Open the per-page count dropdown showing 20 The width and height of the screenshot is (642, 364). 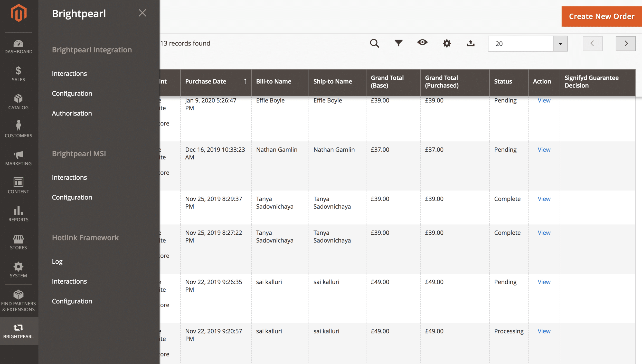pos(528,43)
